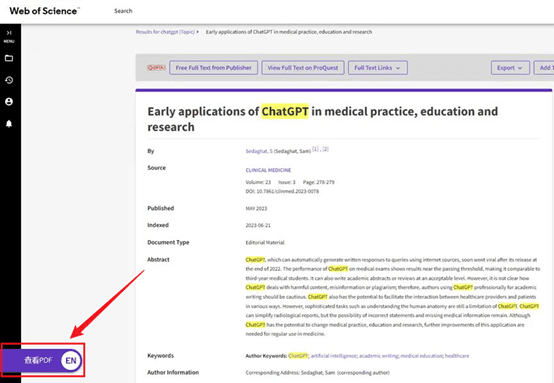Click the Page: 278-279 text
Screen dimensions: 554x383
[x=318, y=182]
